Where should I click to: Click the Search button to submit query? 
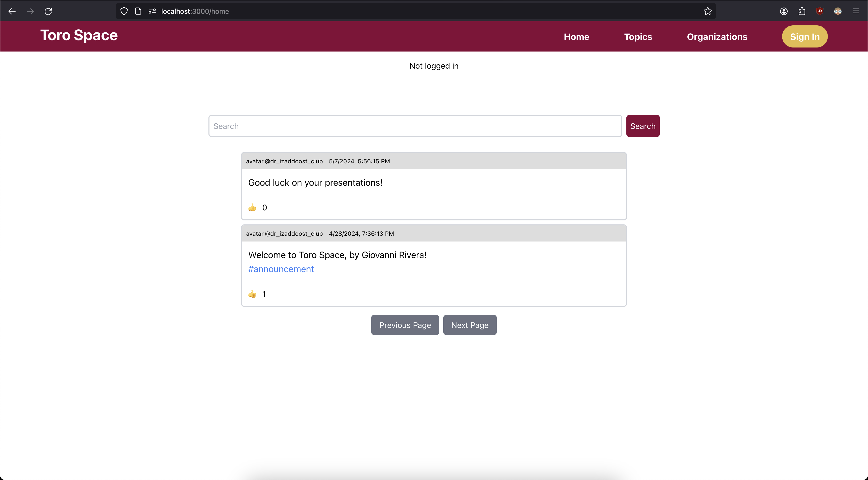(643, 126)
